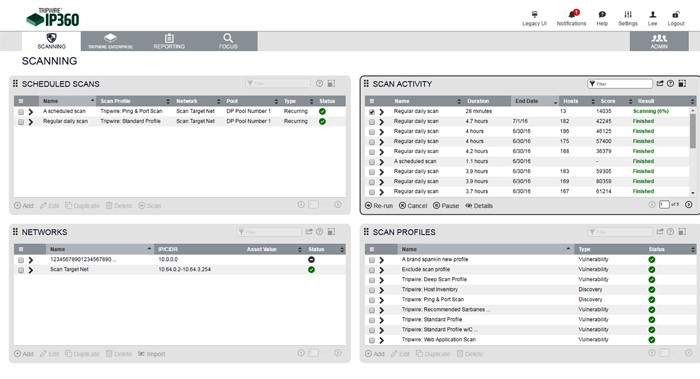
Task: Expand the 10.0.0.0 network row
Action: tap(31, 260)
